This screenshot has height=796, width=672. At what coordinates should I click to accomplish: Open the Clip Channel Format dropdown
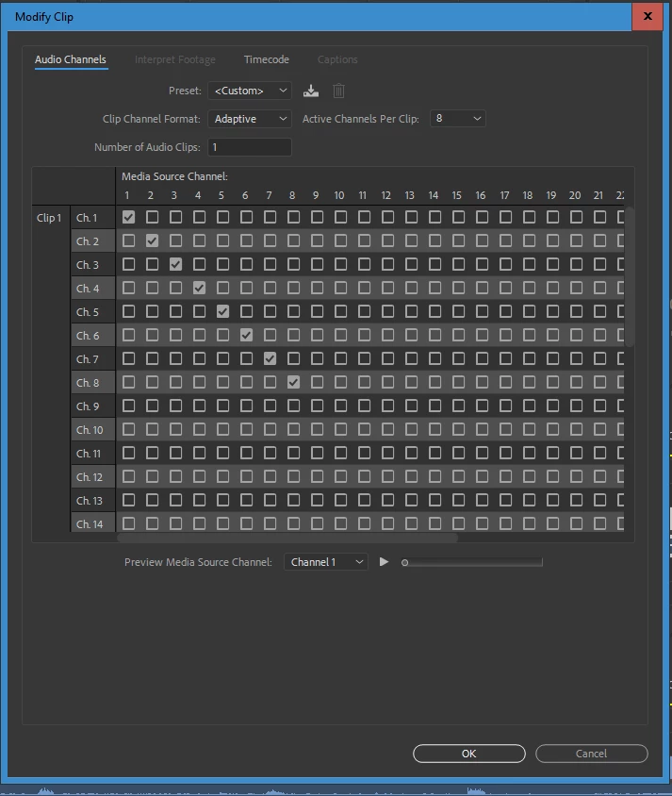click(x=250, y=119)
